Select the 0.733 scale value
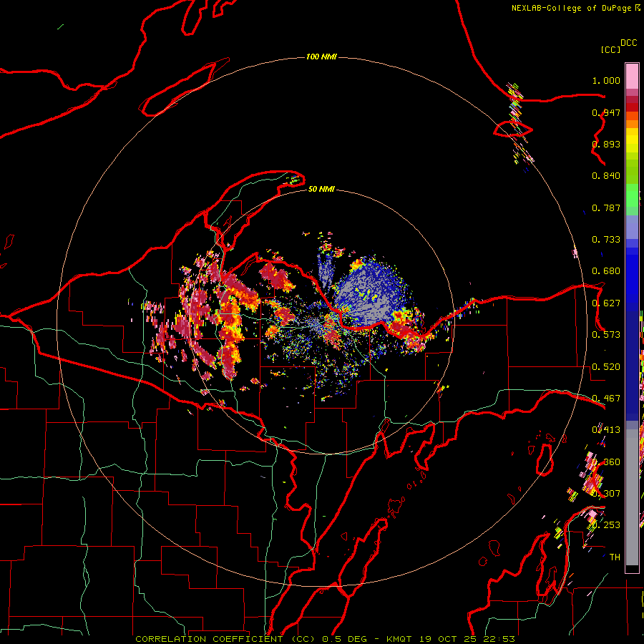Screen dimensions: 644x644 click(x=606, y=240)
